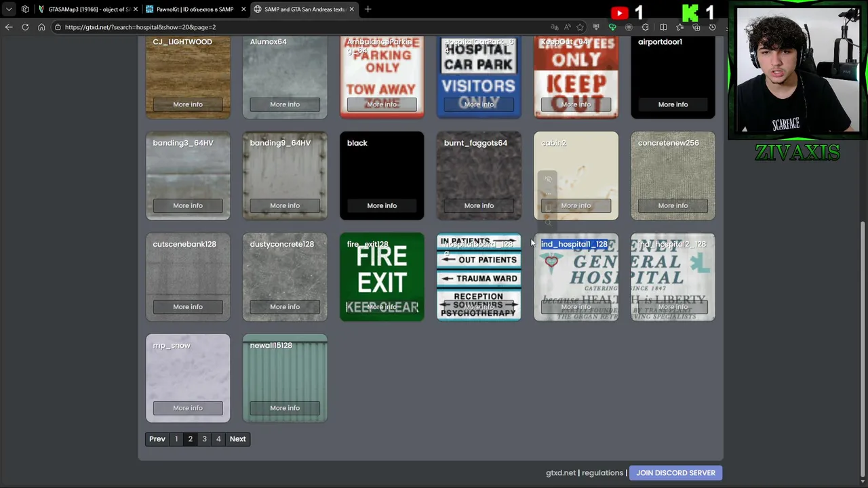
Task: Open More info for the black texture
Action: point(382,205)
